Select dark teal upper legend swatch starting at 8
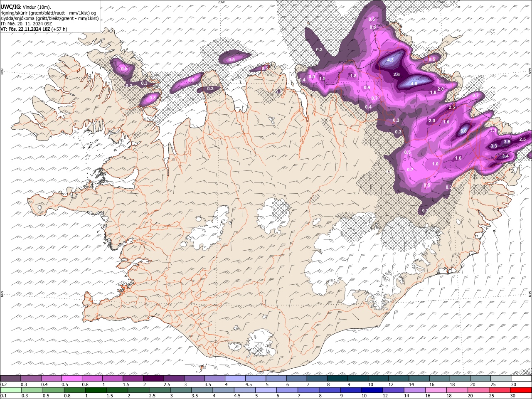The image size is (532, 399). pyautogui.click(x=337, y=379)
